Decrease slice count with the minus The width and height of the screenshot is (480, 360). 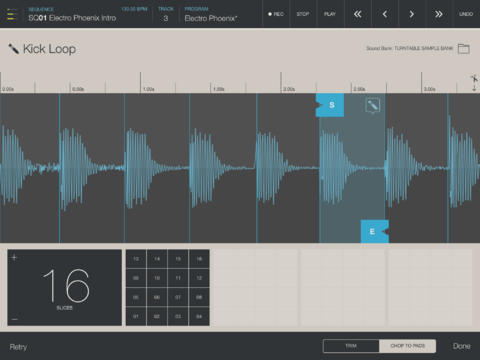tap(14, 319)
